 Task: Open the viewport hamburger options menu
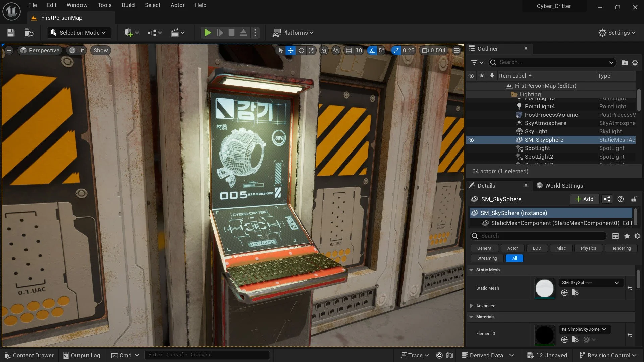9,50
